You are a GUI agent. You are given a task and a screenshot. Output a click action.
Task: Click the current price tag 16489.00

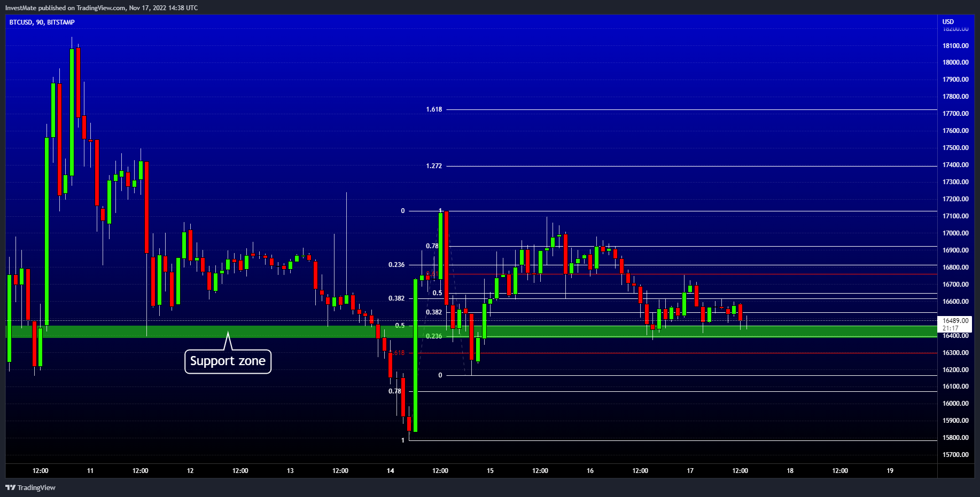(x=955, y=321)
